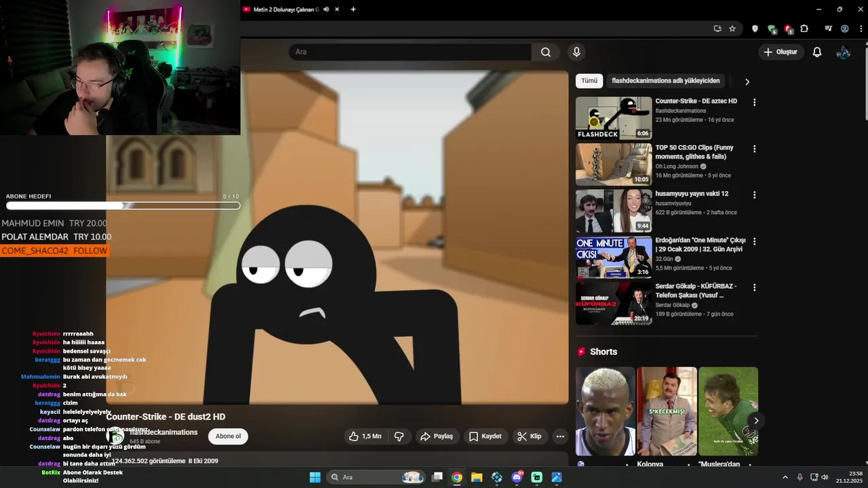Click the taskbar Ara search box
This screenshot has height=488, width=868.
click(x=376, y=477)
